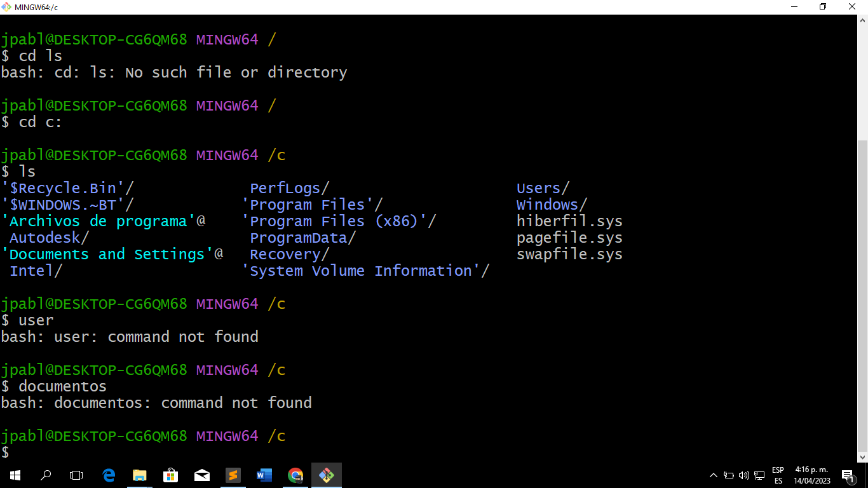Click the terminal vertical scrollbar thumb
Screen dimensions: 868x488
(x=862, y=295)
